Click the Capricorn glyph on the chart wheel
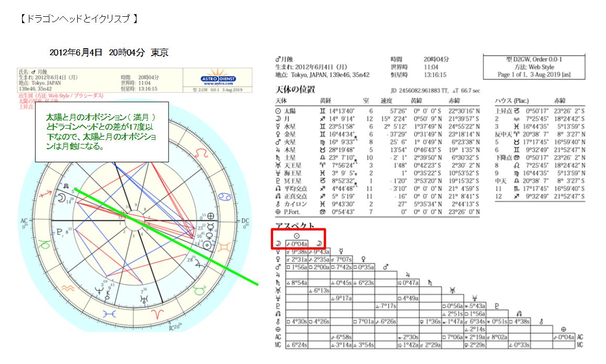This screenshot has height=364, width=606. point(45,244)
